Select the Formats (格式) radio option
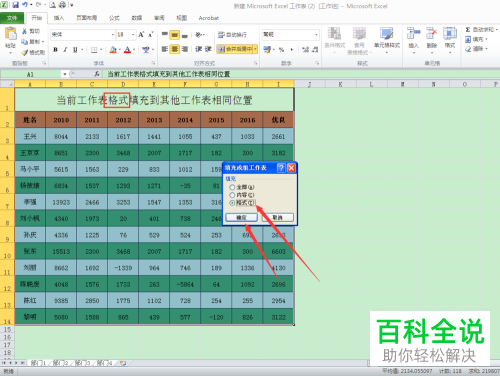 (232, 203)
